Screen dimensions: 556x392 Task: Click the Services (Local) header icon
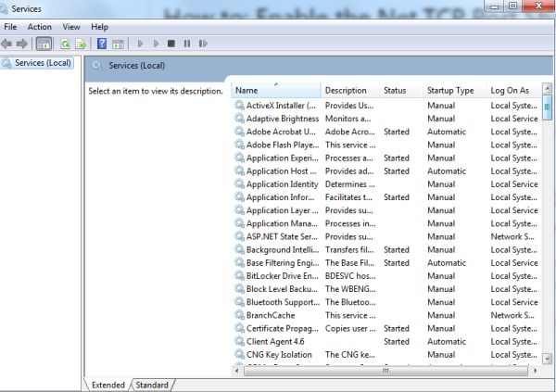(96, 66)
